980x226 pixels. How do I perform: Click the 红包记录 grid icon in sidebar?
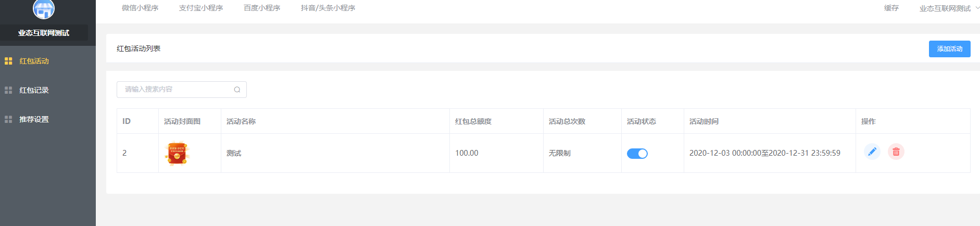coord(8,90)
